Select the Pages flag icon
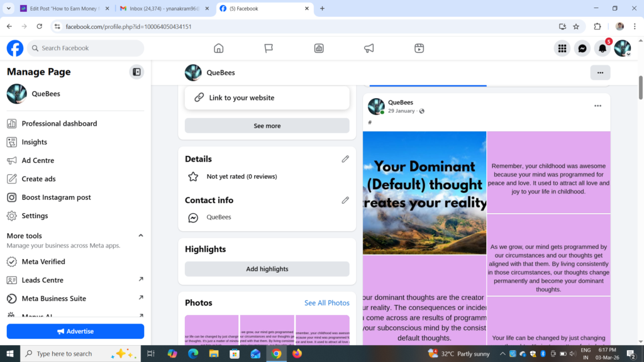The height and width of the screenshot is (362, 644). [x=269, y=48]
